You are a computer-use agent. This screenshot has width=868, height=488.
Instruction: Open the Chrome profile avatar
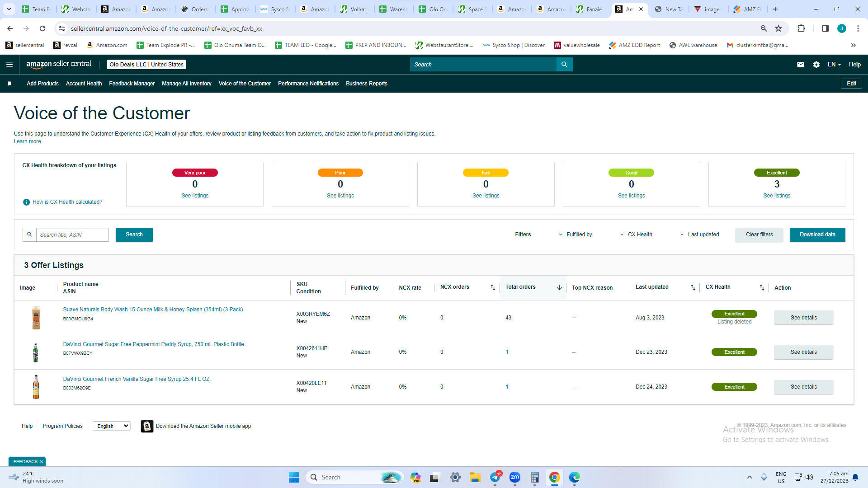[x=842, y=28]
